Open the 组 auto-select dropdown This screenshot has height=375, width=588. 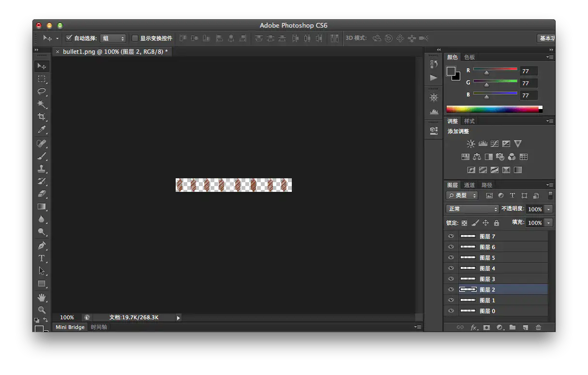(x=113, y=38)
